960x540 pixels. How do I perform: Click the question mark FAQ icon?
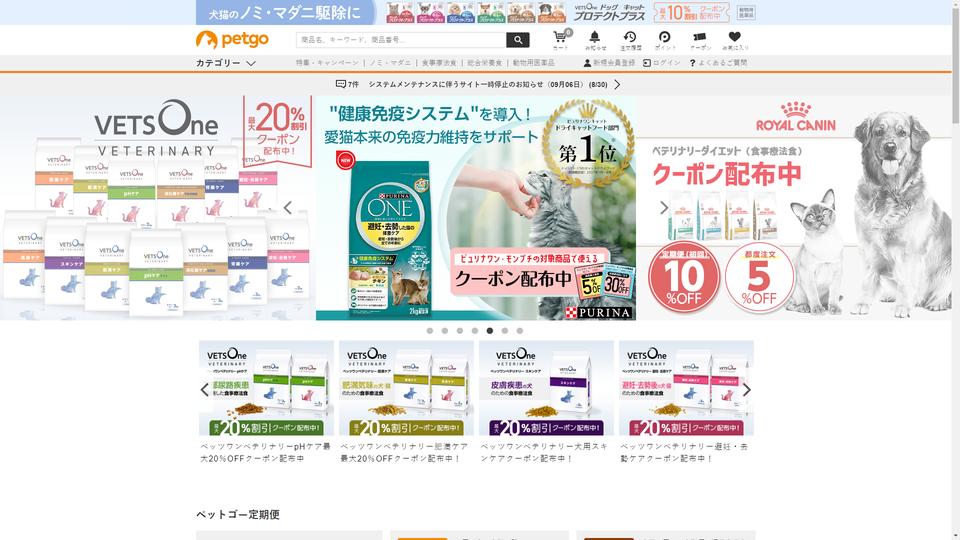point(692,63)
